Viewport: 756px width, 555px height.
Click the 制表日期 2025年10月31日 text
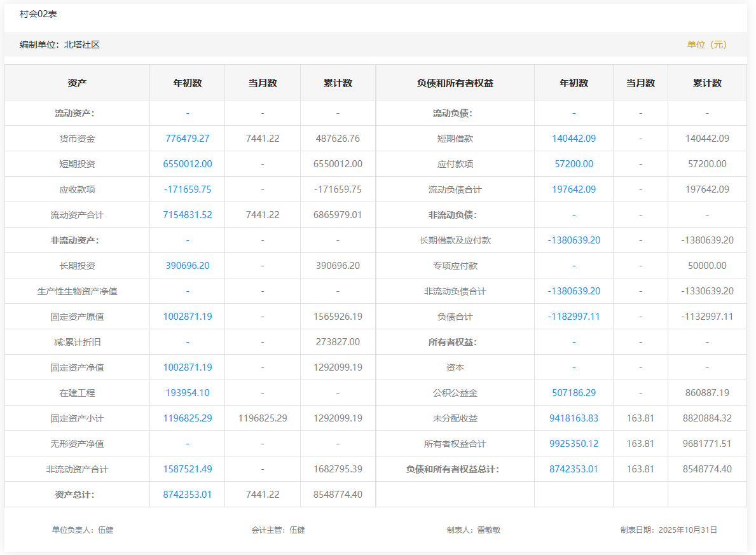[668, 530]
